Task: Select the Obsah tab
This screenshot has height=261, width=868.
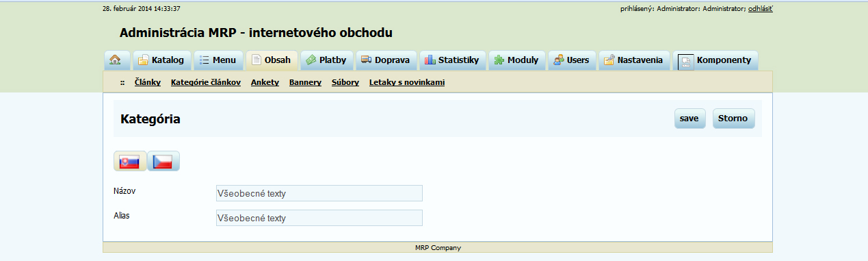Action: [272, 60]
